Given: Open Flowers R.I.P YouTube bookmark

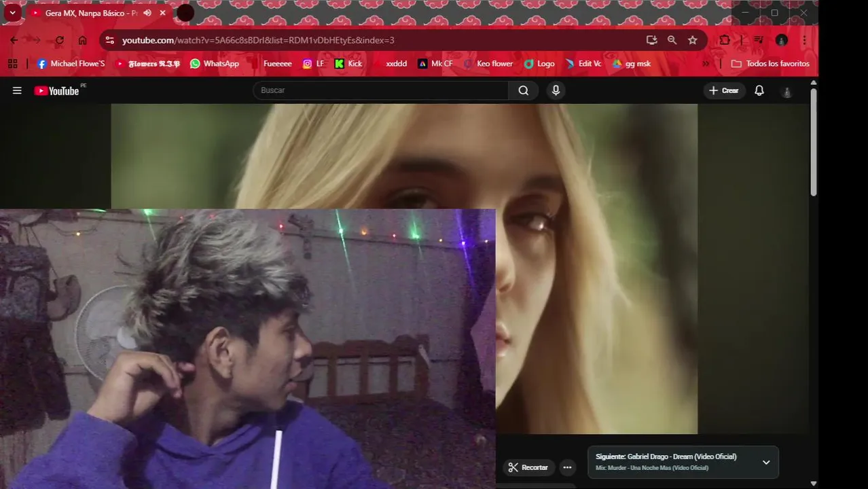Looking at the screenshot, I should pos(147,63).
